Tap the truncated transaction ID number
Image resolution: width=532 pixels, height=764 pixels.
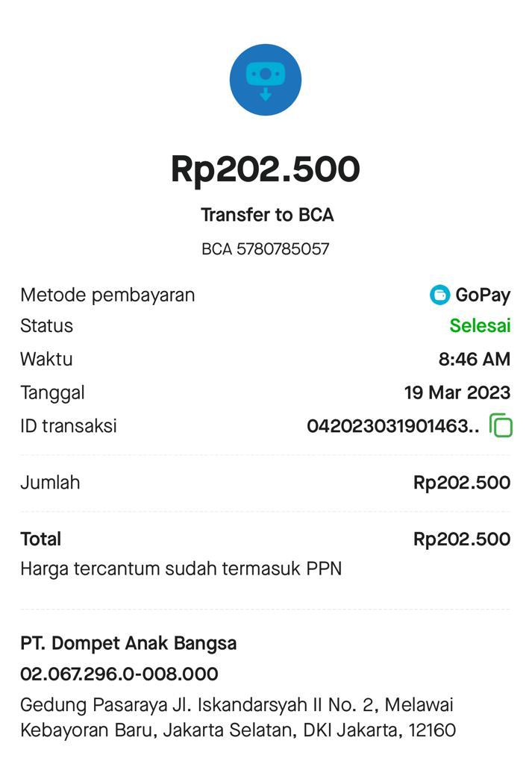pos(392,426)
